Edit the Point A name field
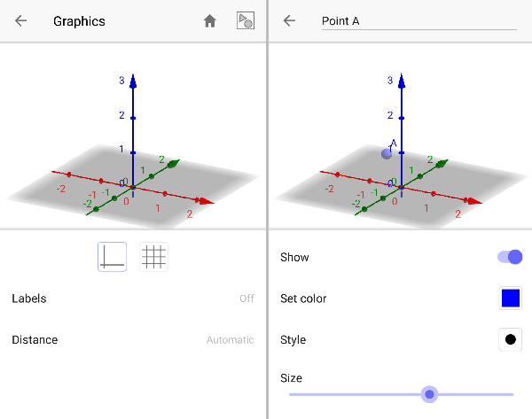Screen dimensions: 532x419 pos(419,21)
